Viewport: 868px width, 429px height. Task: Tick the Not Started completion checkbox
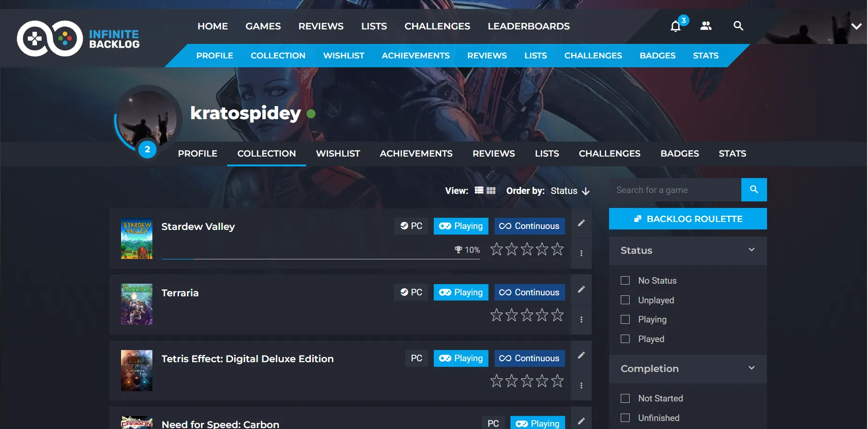coord(625,399)
